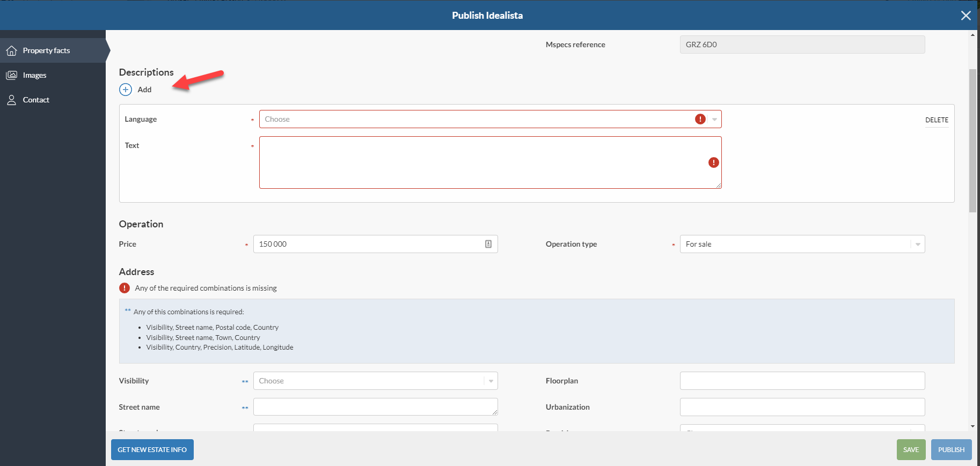Click the house icon beside Property facts
980x466 pixels.
(x=11, y=50)
